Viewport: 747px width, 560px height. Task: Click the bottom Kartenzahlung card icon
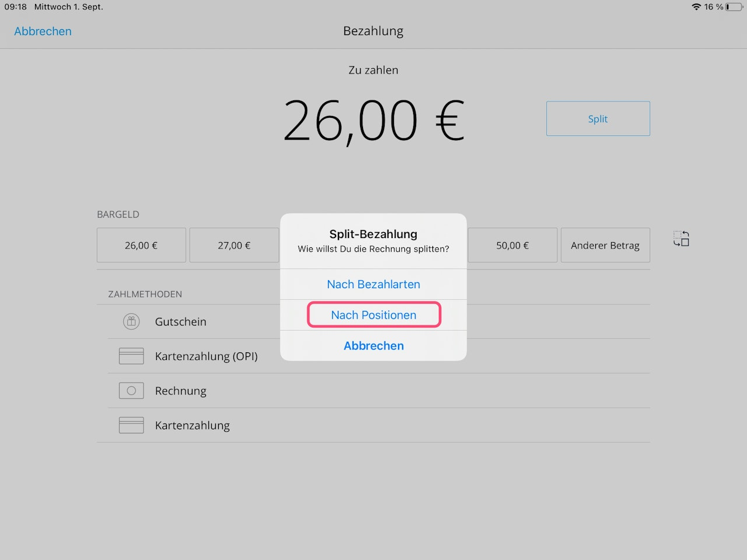pos(131,425)
